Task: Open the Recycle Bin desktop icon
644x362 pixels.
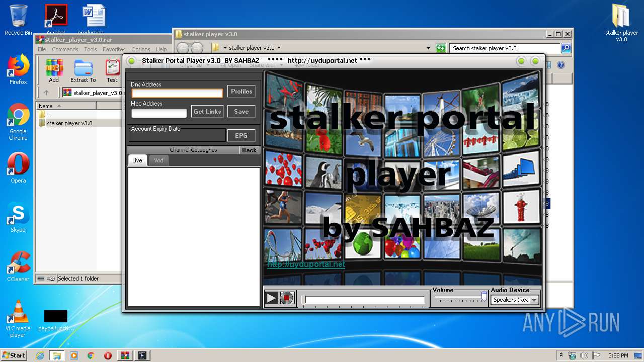Action: pyautogui.click(x=18, y=20)
